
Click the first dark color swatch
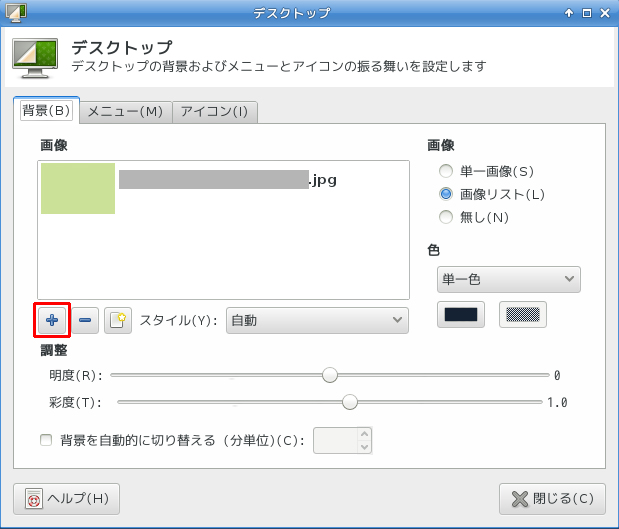(461, 314)
